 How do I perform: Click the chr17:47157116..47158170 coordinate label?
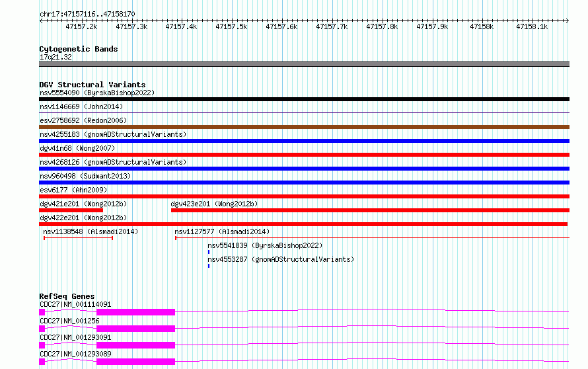point(87,14)
